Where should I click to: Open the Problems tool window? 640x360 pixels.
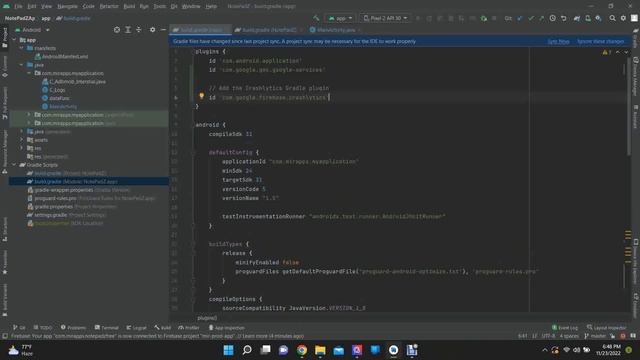73,327
